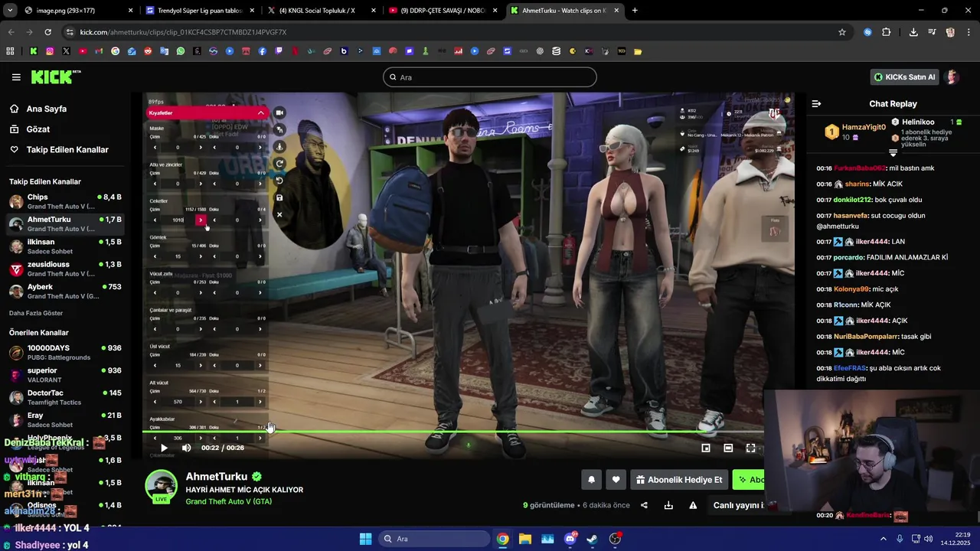Viewport: 980px width, 551px height.
Task: Open Grand Theft Auto V (GTA) category link
Action: pyautogui.click(x=229, y=502)
